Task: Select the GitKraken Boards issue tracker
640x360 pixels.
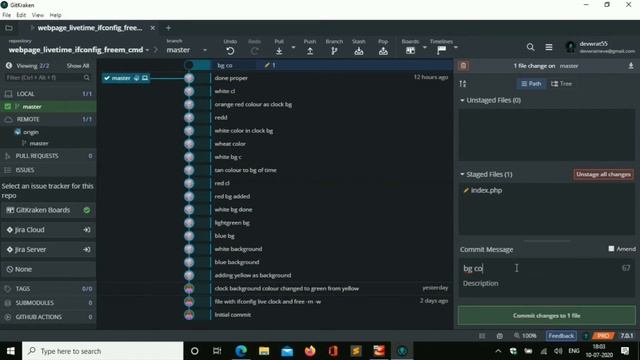Action: pos(48,210)
